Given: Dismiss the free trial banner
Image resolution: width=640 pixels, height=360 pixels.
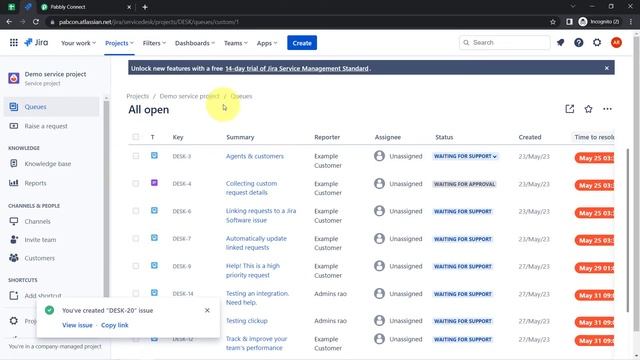Looking at the screenshot, I should point(607,68).
